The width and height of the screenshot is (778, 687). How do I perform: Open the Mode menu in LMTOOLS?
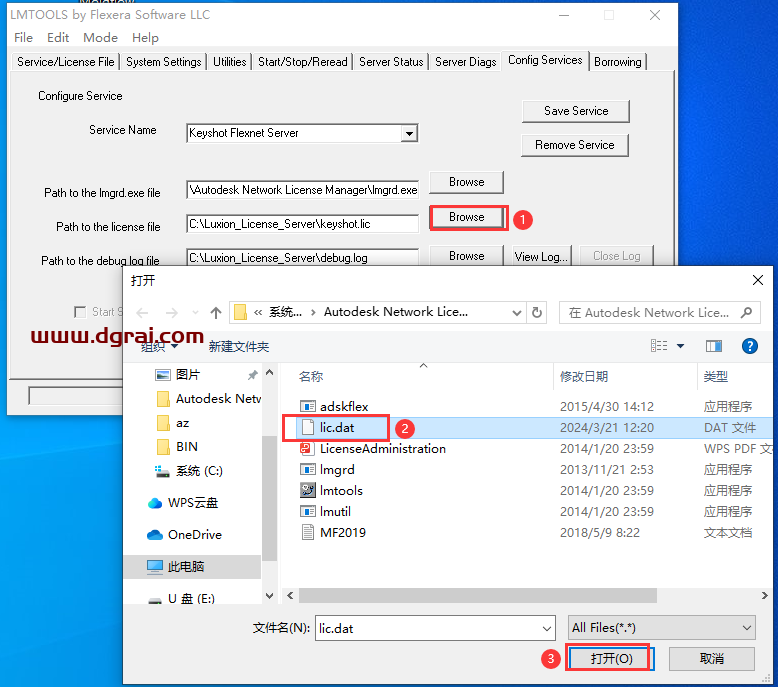(100, 38)
